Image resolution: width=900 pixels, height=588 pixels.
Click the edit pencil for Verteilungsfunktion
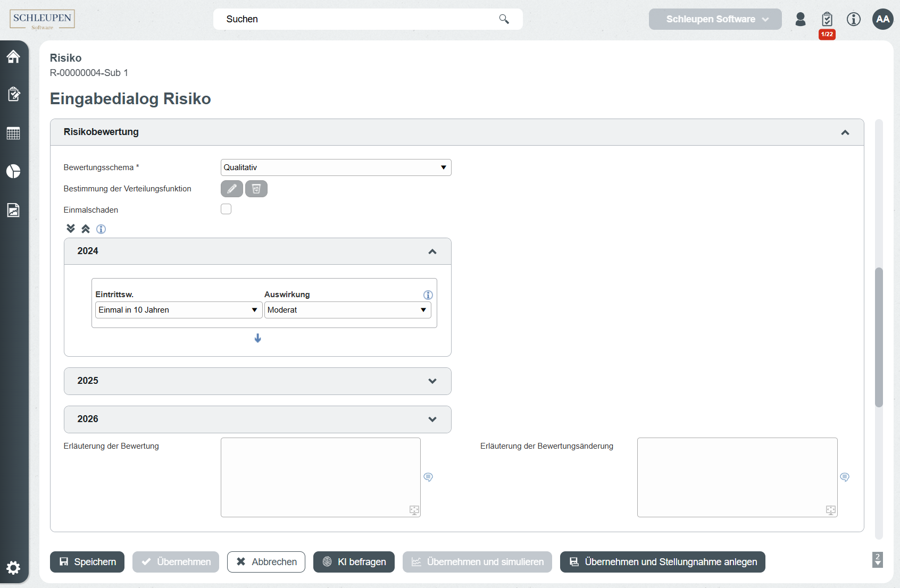pyautogui.click(x=231, y=189)
